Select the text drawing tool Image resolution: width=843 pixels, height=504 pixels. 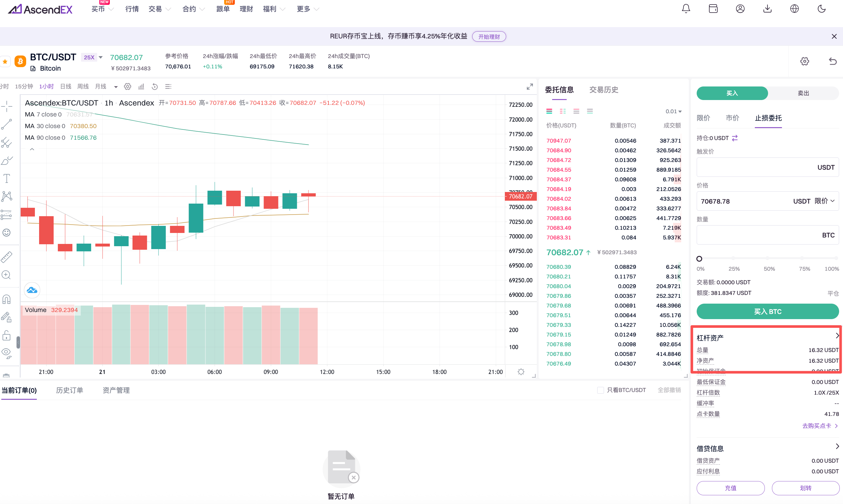7,178
